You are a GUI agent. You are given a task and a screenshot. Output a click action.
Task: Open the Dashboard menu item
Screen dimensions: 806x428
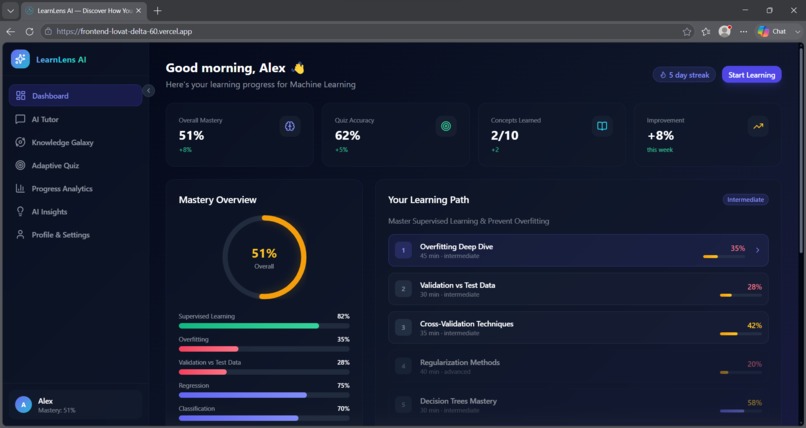(76, 96)
